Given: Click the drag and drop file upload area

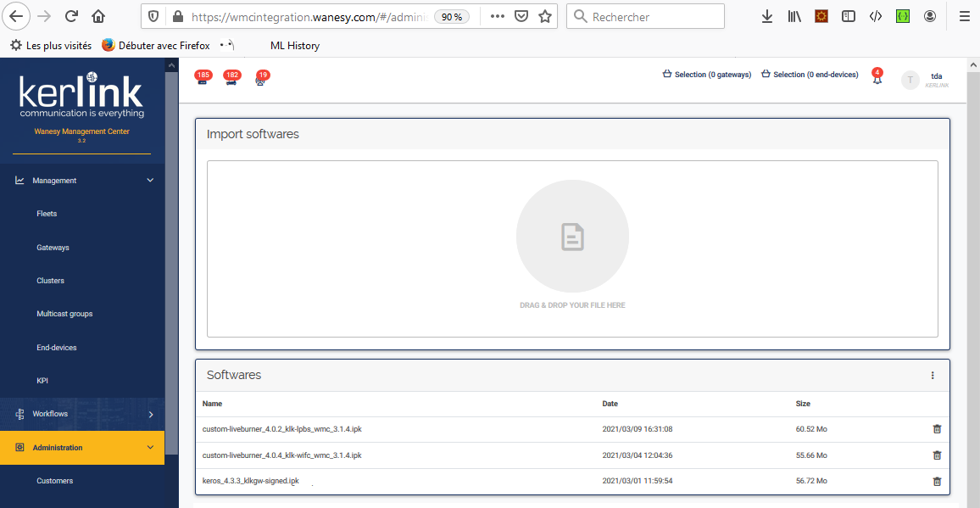Looking at the screenshot, I should pos(572,248).
